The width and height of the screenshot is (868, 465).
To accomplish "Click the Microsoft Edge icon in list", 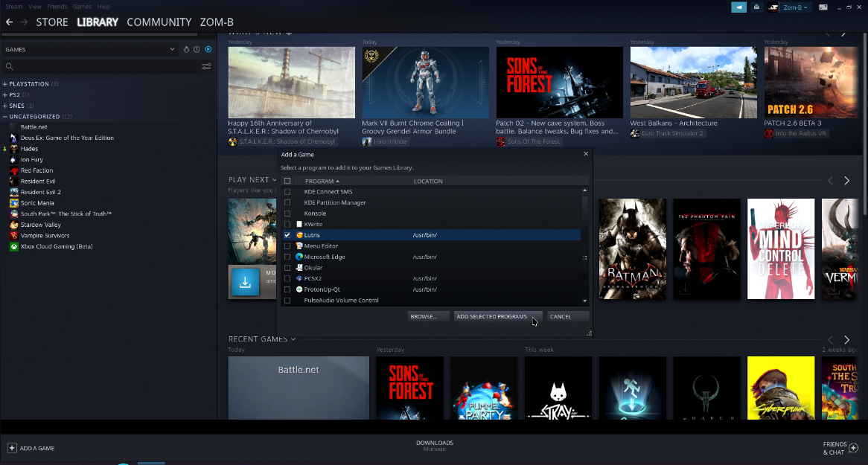I will [299, 256].
